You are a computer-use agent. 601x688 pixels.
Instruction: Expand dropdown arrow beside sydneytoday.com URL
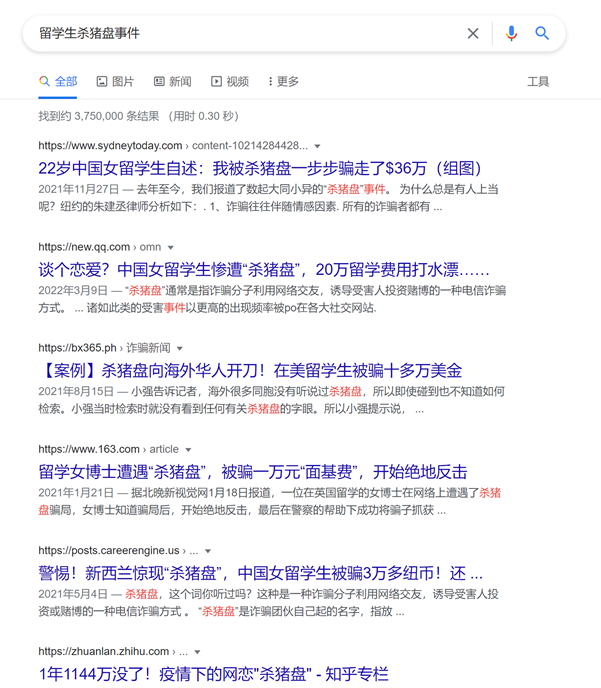318,146
